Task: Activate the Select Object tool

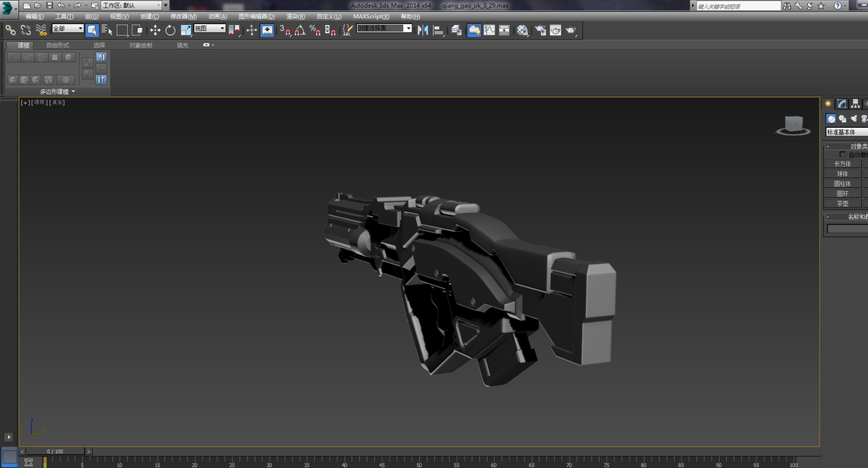Action: pyautogui.click(x=92, y=30)
